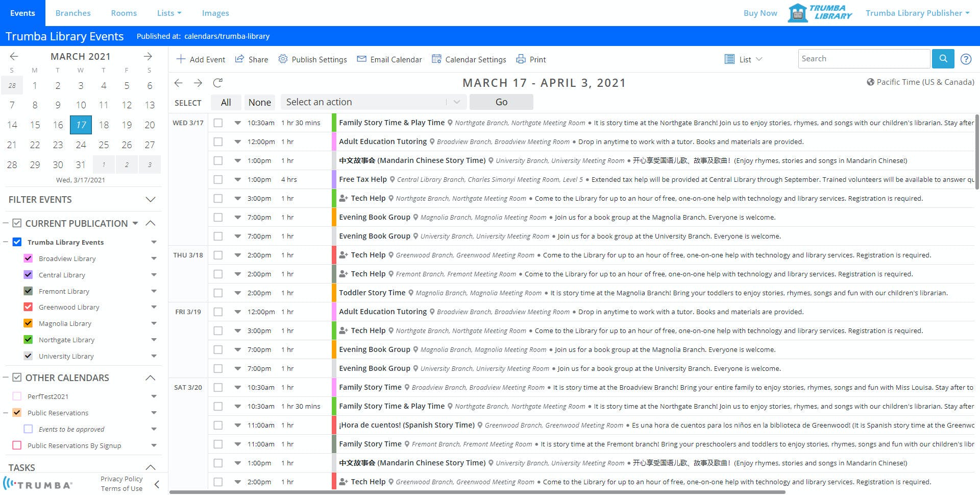
Task: Switch to the Events tab
Action: click(22, 13)
